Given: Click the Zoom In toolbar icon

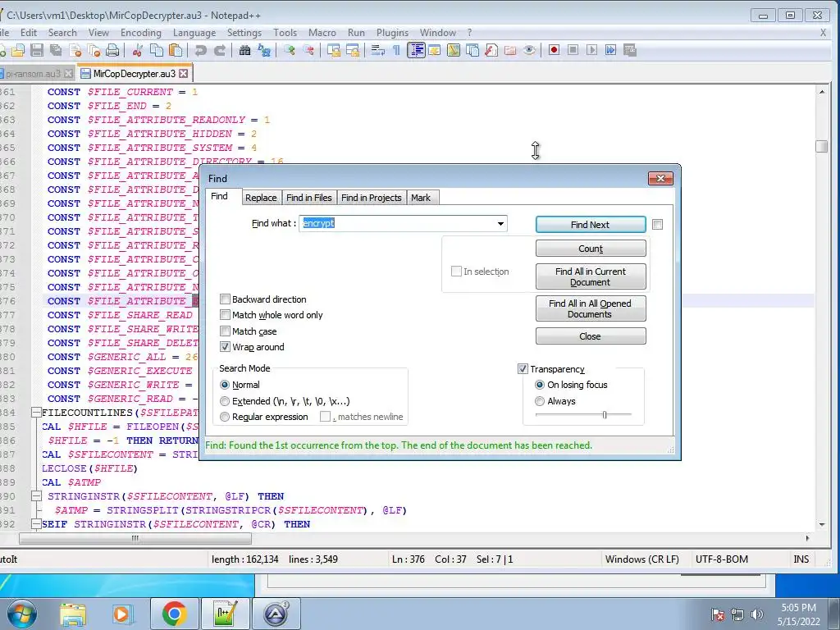Looking at the screenshot, I should tap(290, 50).
